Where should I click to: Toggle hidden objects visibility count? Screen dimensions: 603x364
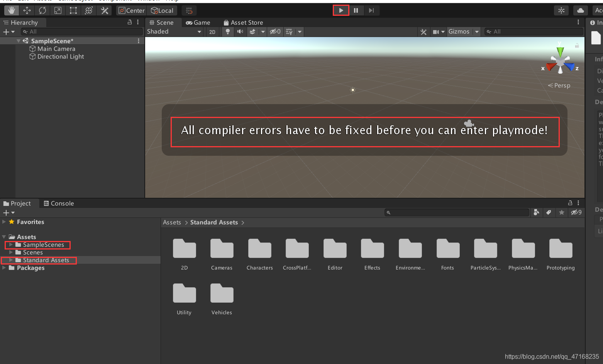(275, 32)
